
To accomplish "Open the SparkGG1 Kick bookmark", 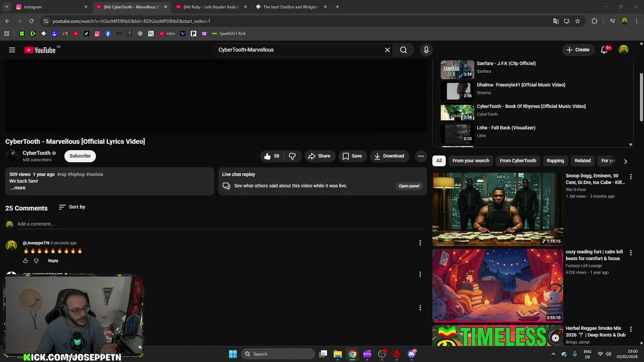I will point(229,34).
